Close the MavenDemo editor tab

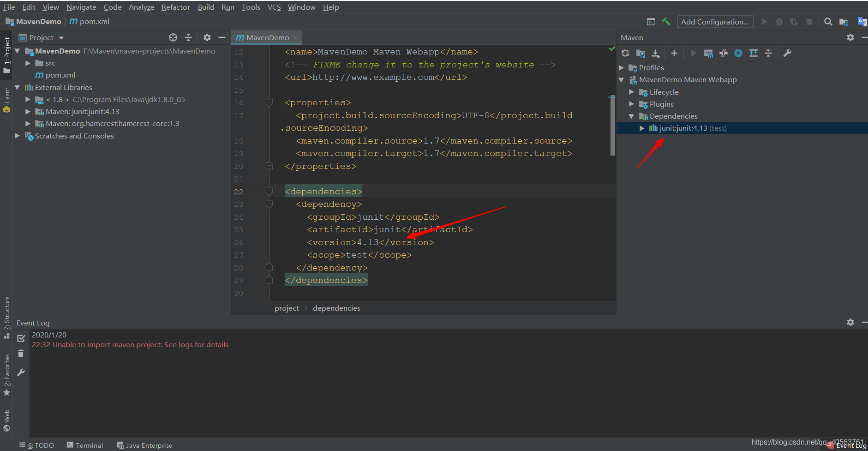pyautogui.click(x=295, y=38)
